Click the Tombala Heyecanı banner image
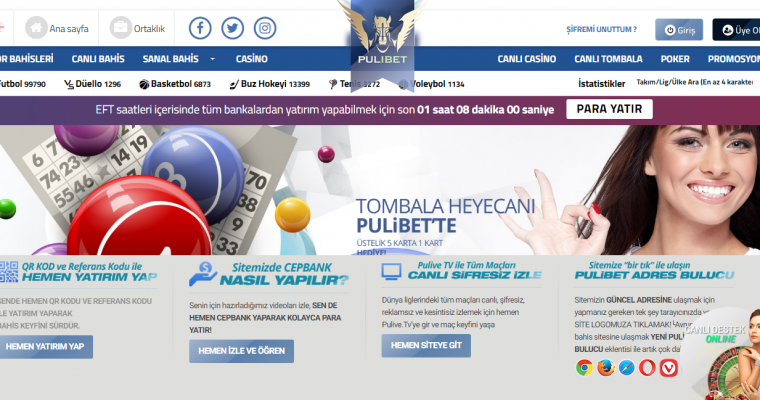760x400 pixels. [380, 190]
